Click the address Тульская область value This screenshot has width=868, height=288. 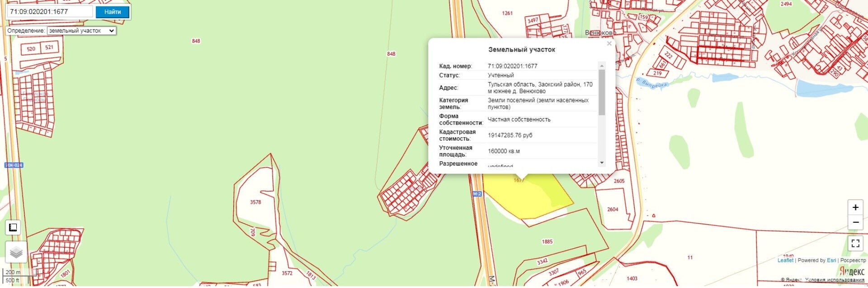coord(540,88)
